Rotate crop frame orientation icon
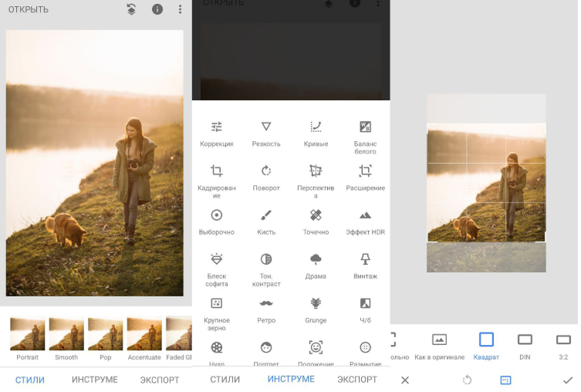This screenshot has height=392, width=581. 467,380
